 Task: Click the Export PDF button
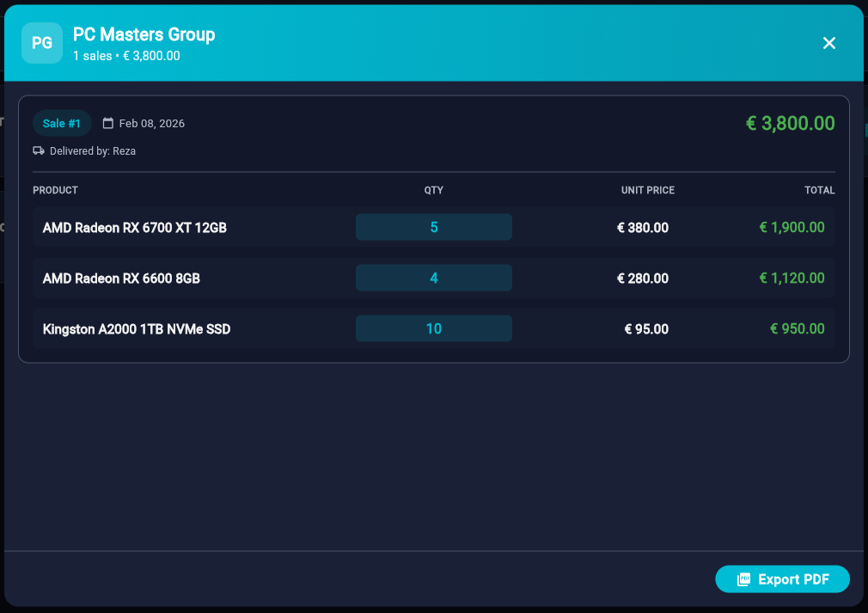coord(782,579)
